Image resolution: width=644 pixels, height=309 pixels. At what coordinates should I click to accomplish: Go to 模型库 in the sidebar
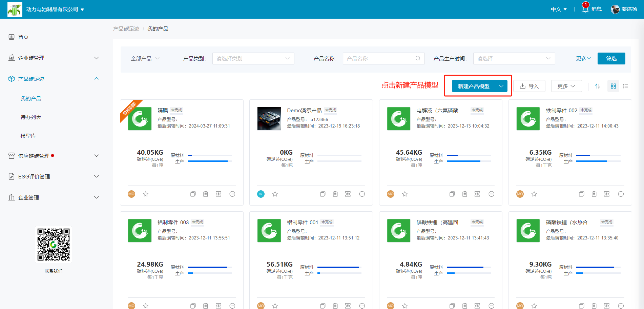[28, 136]
